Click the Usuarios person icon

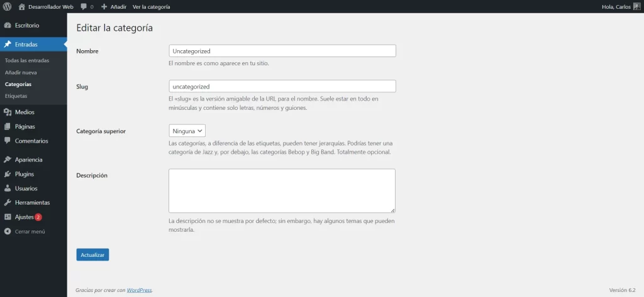[8, 188]
